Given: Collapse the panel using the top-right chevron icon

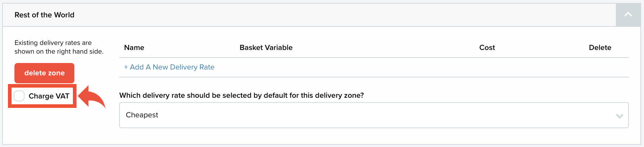Looking at the screenshot, I should pyautogui.click(x=628, y=15).
